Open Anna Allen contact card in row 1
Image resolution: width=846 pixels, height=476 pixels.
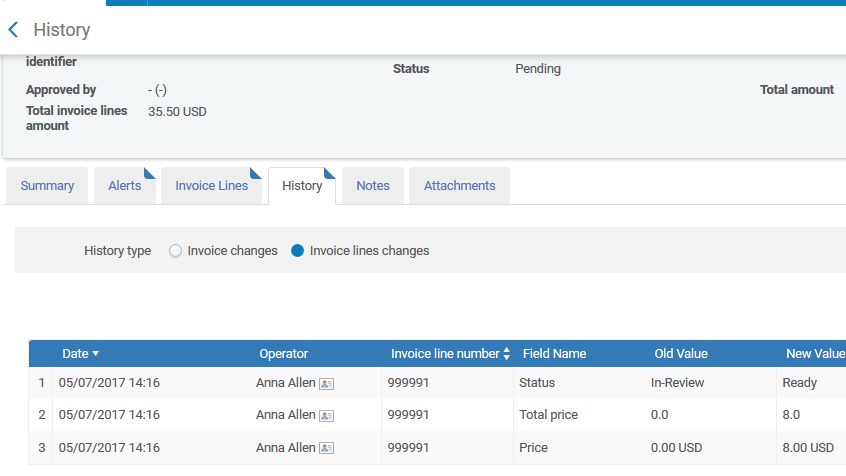(326, 383)
